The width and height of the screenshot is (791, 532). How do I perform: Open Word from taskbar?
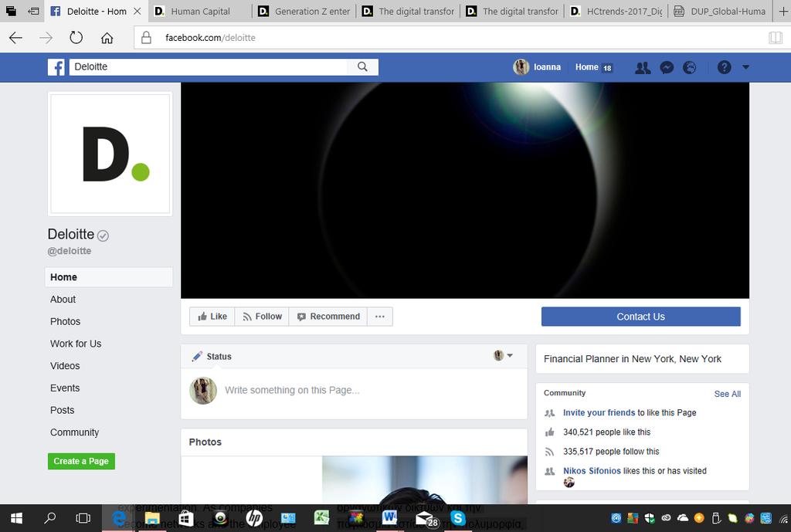point(389,518)
